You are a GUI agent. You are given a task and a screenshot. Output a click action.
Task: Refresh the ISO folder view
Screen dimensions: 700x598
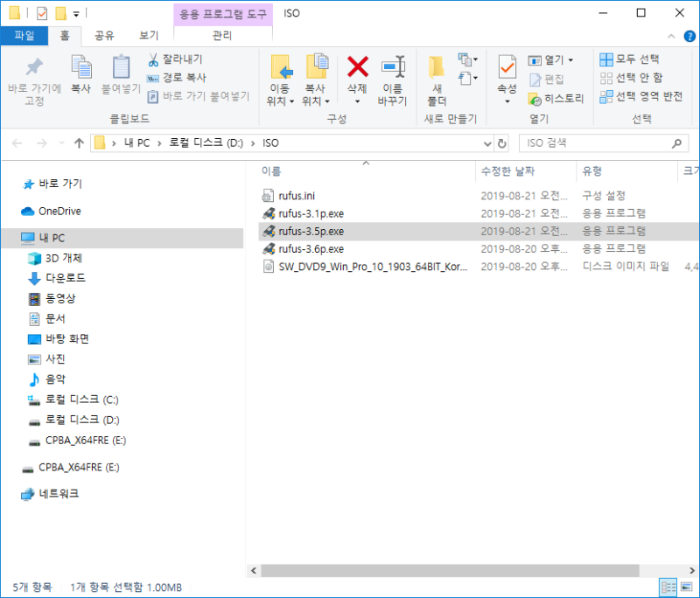(x=501, y=143)
